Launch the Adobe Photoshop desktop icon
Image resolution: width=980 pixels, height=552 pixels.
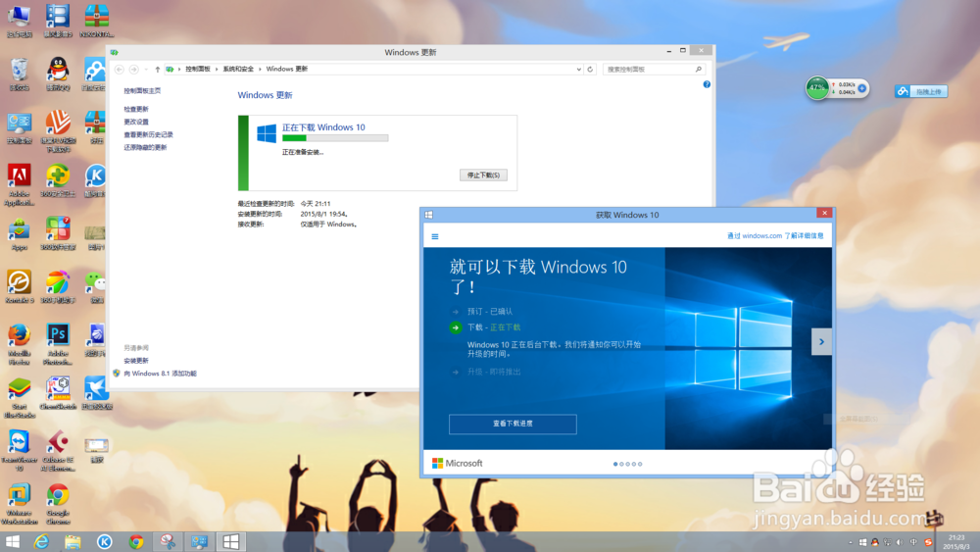click(58, 344)
